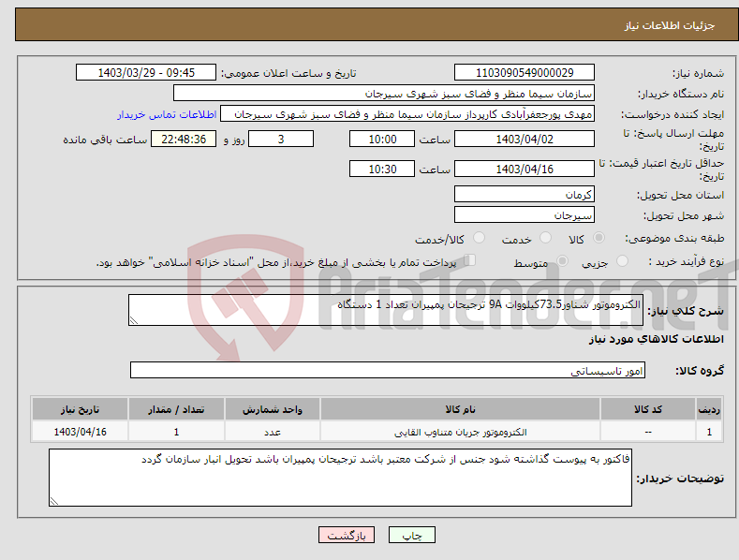The width and height of the screenshot is (739, 560).
Task: Click the بازگشت (back) button
Action: [x=347, y=535]
